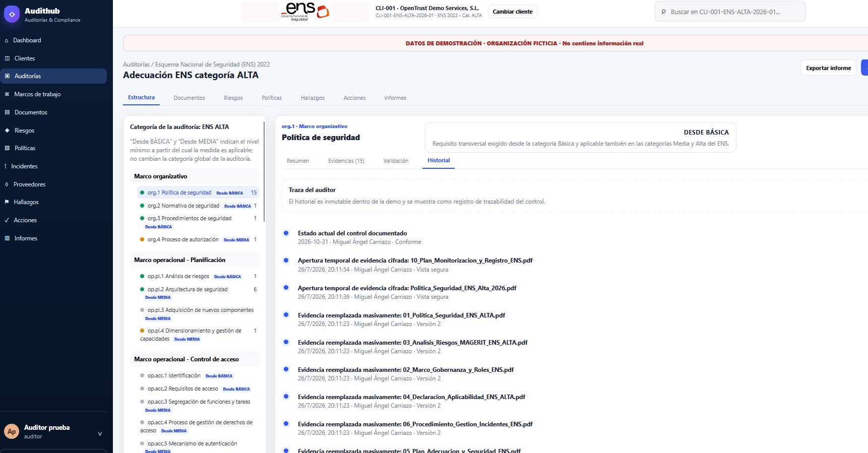Select the Validación tab
This screenshot has width=868, height=453.
tap(396, 161)
